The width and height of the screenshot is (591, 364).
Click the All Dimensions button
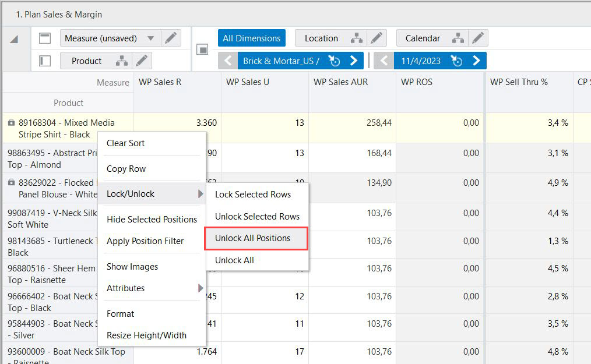[x=251, y=38]
